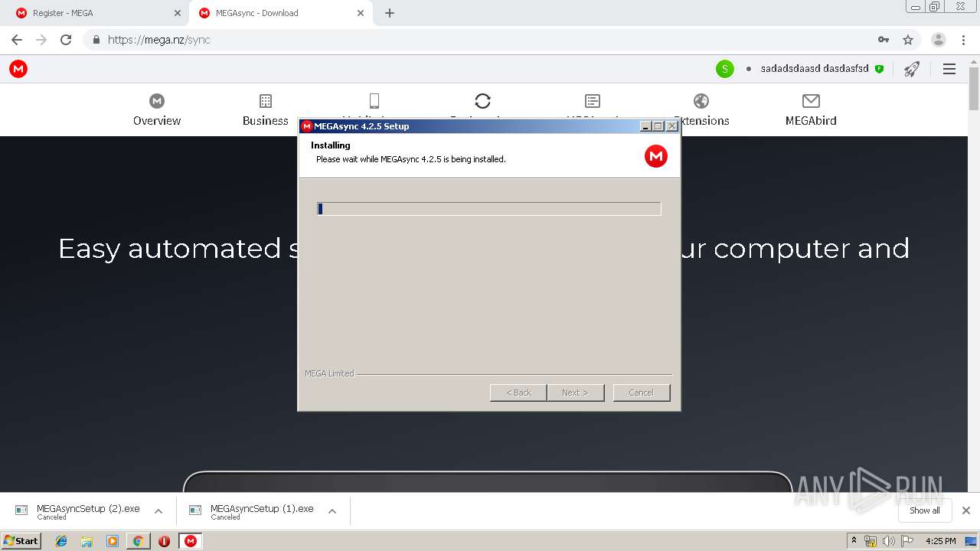The image size is (980, 551).
Task: Open the saved passwords key icon
Action: (884, 40)
